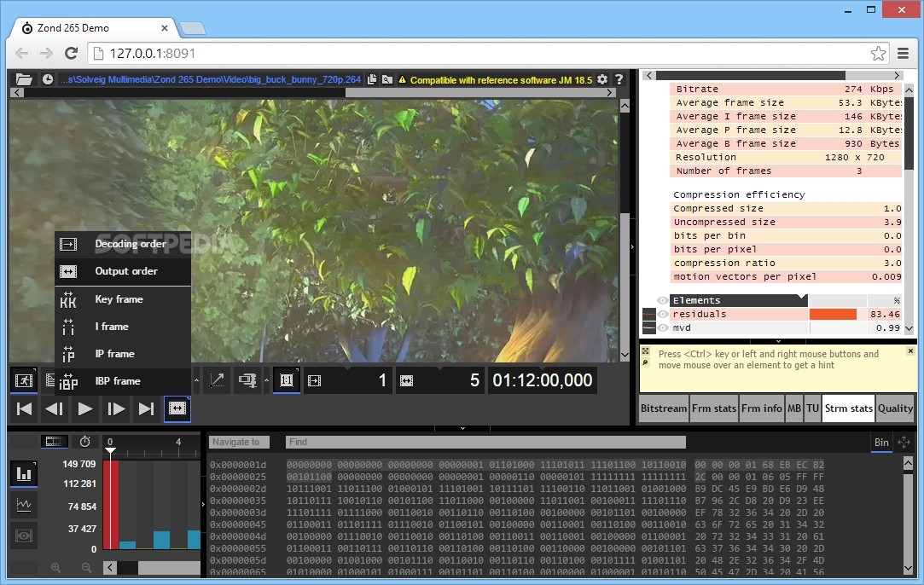Toggle visibility eye for mvd row
Image resolution: width=924 pixels, height=585 pixels.
662,327
